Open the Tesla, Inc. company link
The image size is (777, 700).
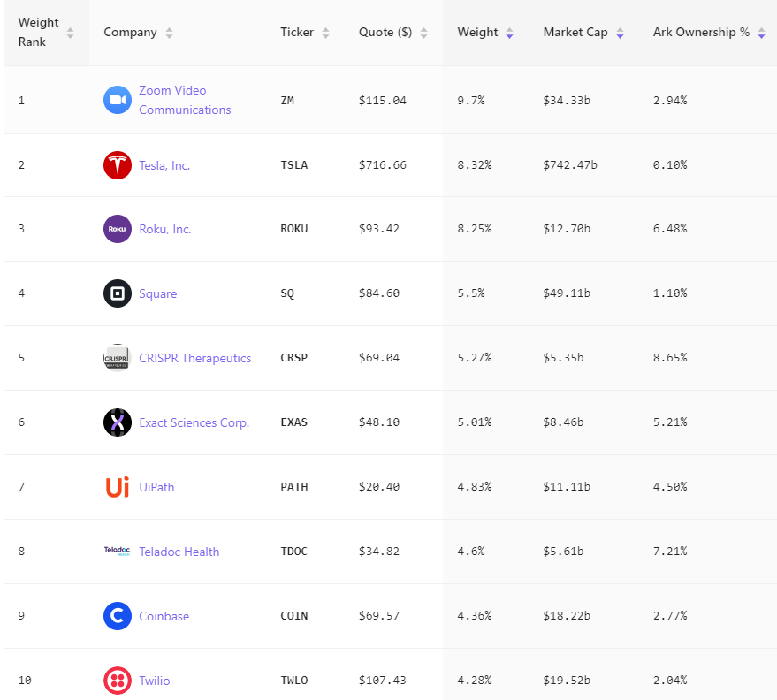[164, 165]
